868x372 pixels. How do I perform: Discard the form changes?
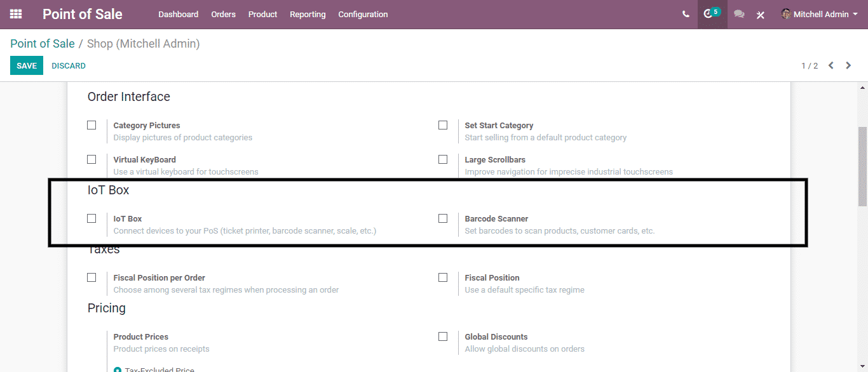tap(69, 65)
